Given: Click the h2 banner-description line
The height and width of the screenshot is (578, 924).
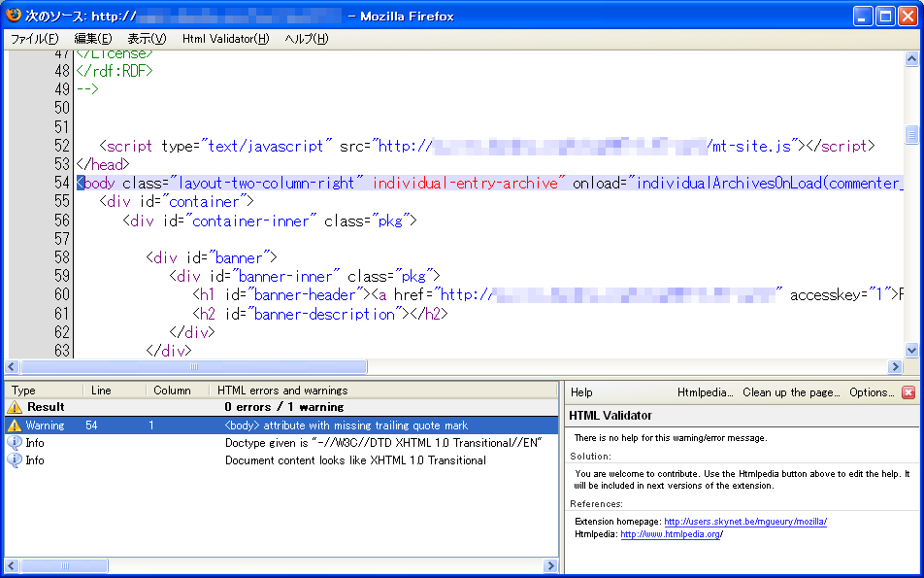Looking at the screenshot, I should point(320,314).
